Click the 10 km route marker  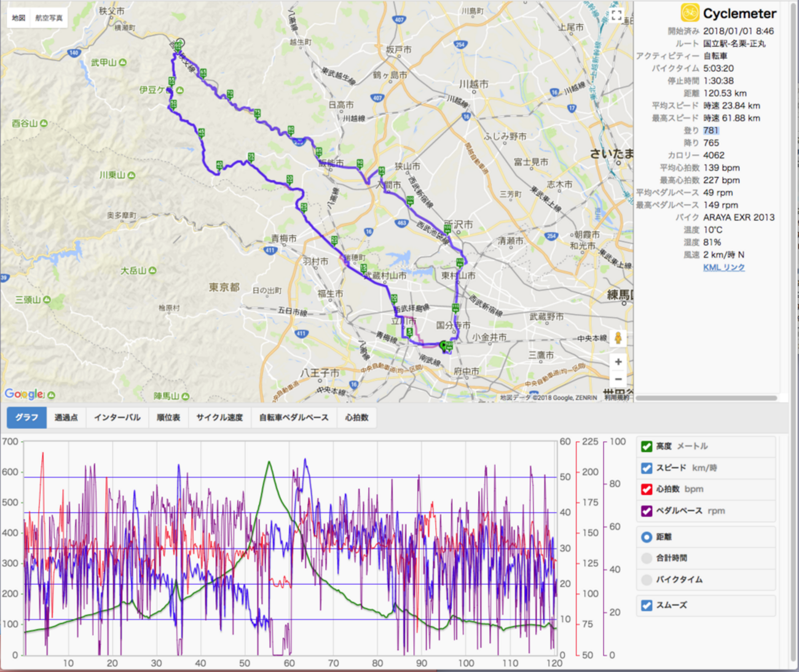[x=394, y=299]
